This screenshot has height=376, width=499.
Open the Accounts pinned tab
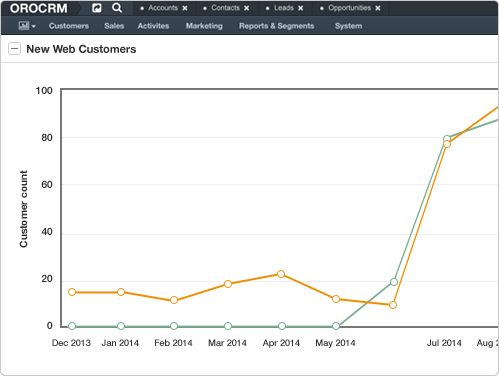[x=163, y=8]
